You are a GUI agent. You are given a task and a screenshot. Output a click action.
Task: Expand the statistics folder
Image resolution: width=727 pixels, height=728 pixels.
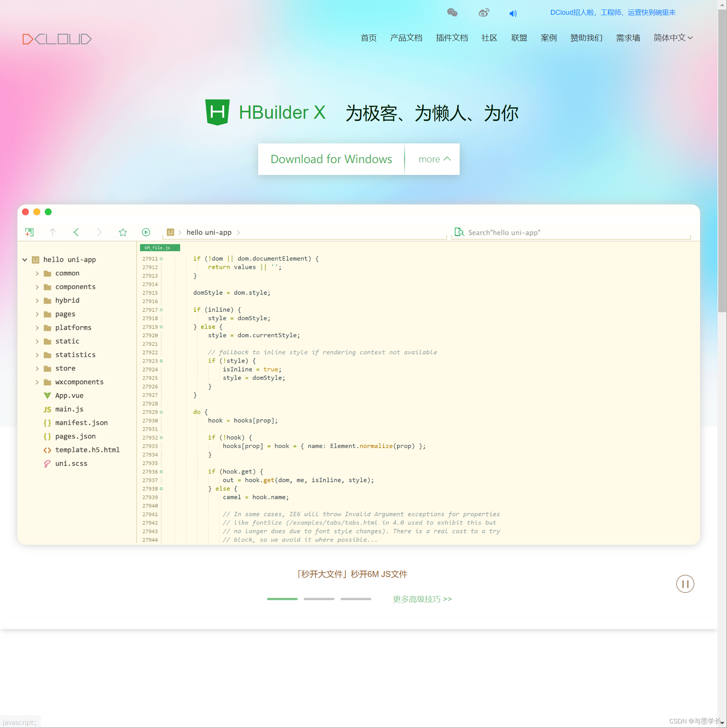(37, 355)
